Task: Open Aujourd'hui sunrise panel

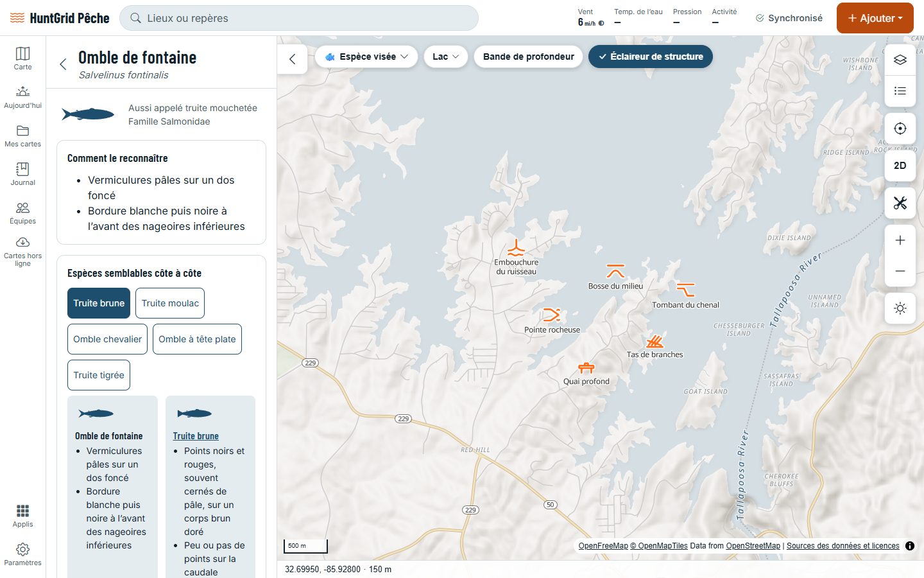Action: coord(22,96)
